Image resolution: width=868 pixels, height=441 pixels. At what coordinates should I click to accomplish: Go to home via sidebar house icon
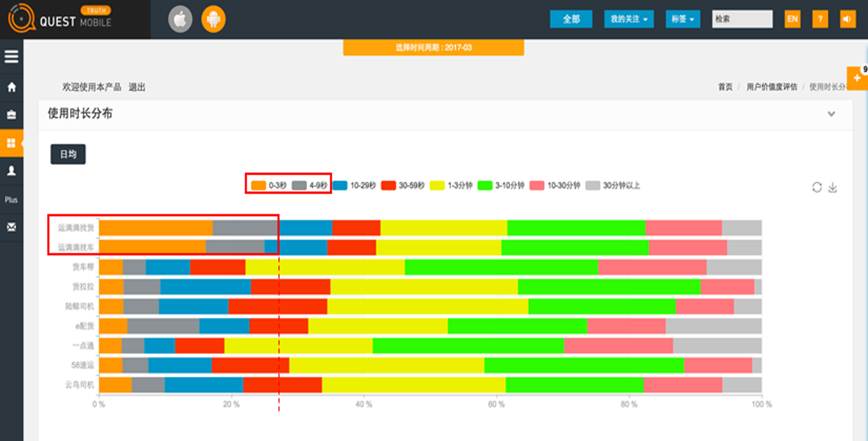pos(11,87)
